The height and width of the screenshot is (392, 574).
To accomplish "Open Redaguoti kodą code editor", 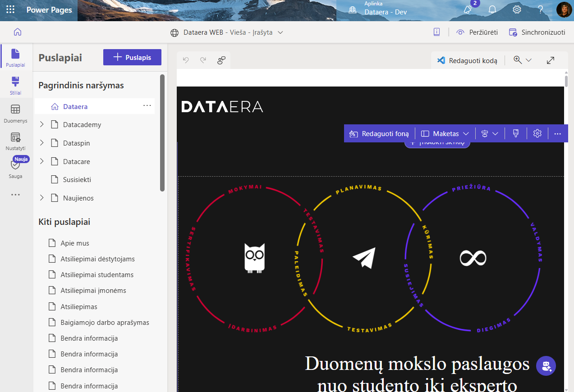I will [x=467, y=60].
